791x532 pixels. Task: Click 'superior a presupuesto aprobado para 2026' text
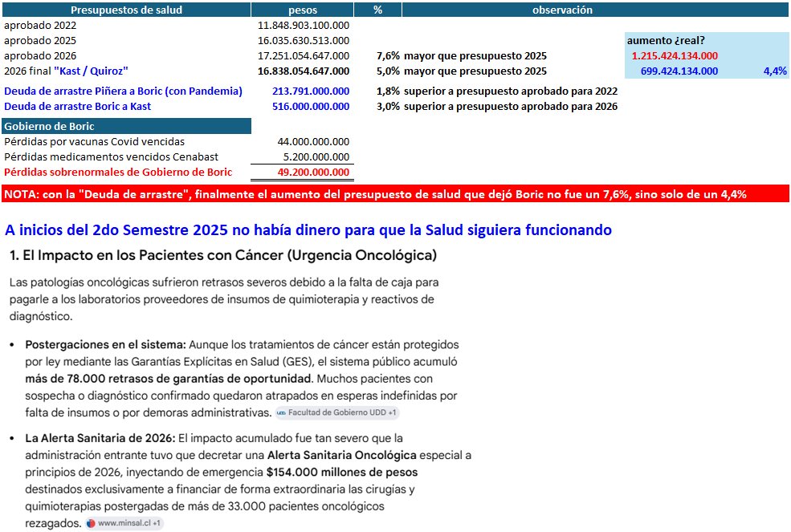[511, 106]
